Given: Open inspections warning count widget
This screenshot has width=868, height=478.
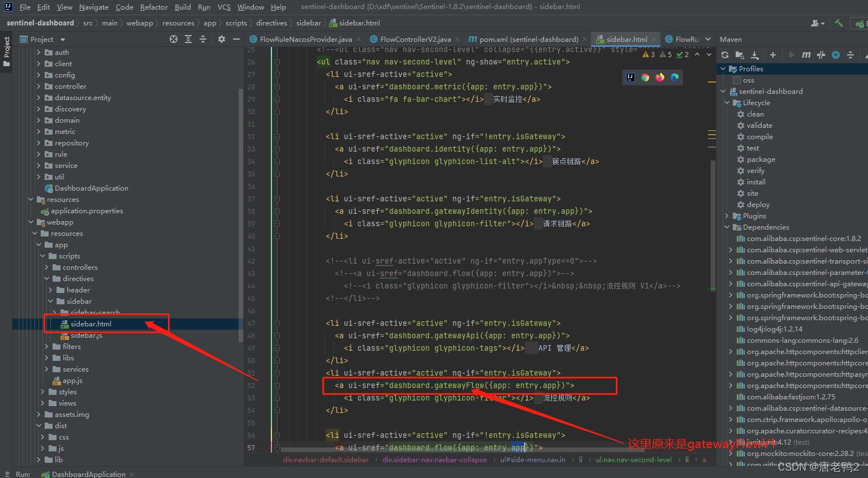Looking at the screenshot, I should pos(666,55).
